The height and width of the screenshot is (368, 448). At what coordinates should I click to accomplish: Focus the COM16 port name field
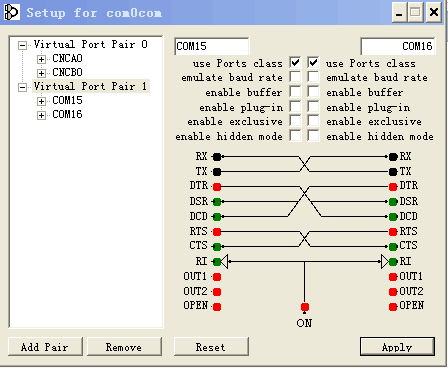[397, 46]
